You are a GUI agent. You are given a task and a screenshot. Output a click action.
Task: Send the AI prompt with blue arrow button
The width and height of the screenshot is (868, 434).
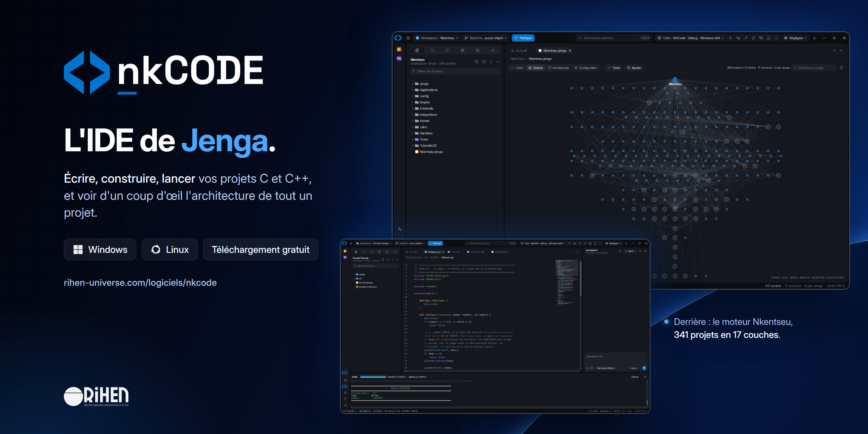pyautogui.click(x=644, y=368)
